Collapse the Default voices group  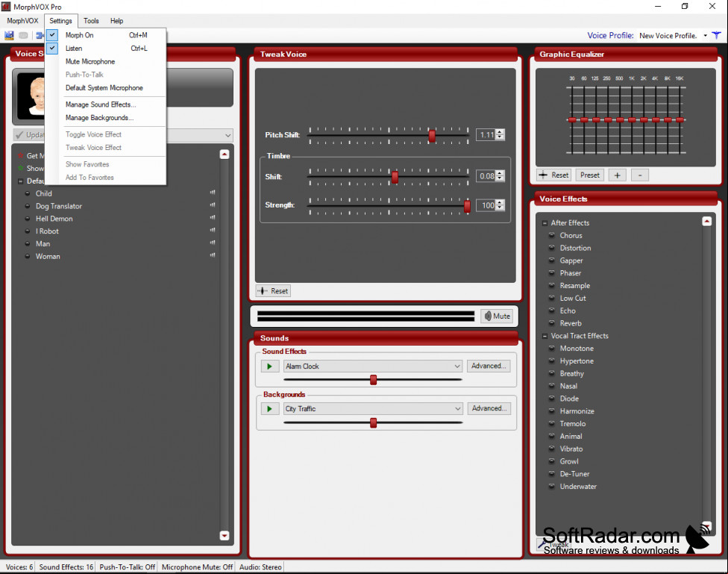pos(20,181)
